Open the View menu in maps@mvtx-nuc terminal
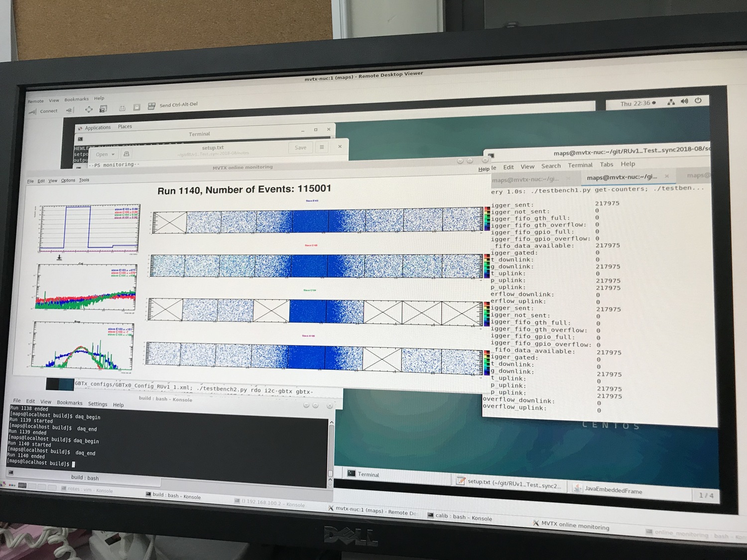747x560 pixels. pos(527,167)
